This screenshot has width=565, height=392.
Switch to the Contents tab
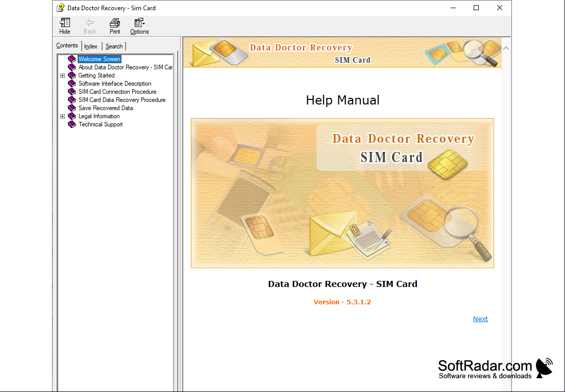(67, 46)
